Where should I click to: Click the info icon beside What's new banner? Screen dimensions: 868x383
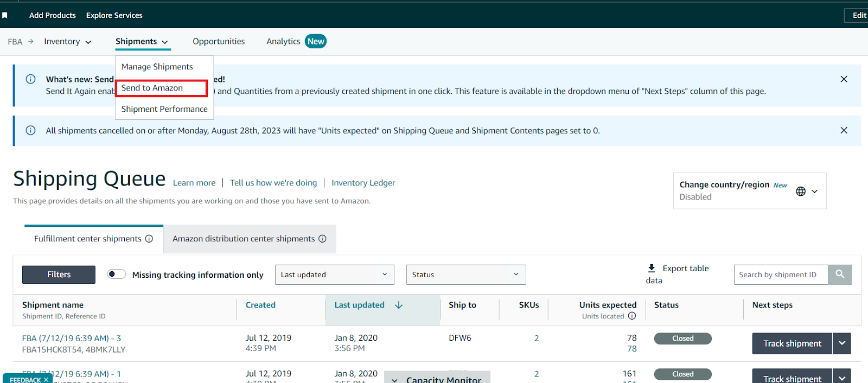pos(31,79)
